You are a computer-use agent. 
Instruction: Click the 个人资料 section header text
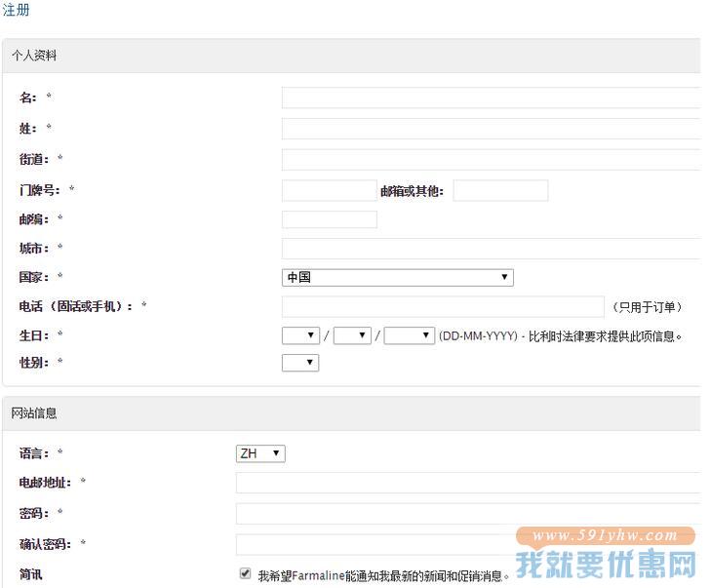(x=34, y=56)
